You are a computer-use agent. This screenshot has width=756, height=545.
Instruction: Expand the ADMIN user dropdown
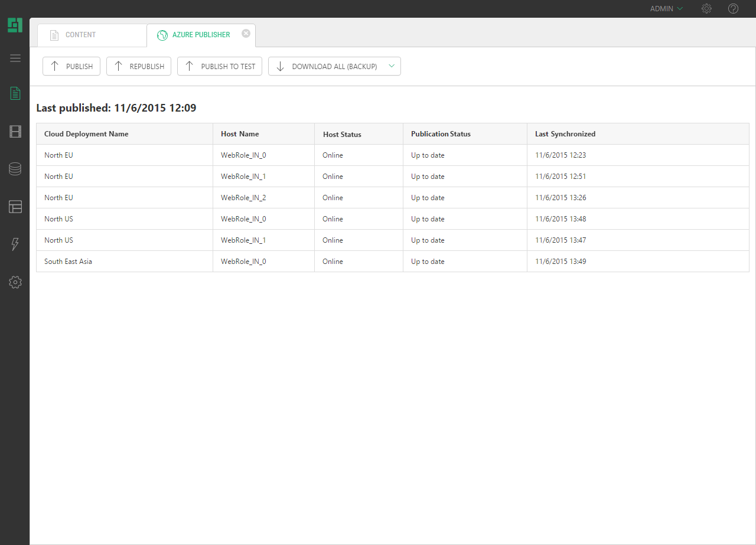[x=666, y=9]
